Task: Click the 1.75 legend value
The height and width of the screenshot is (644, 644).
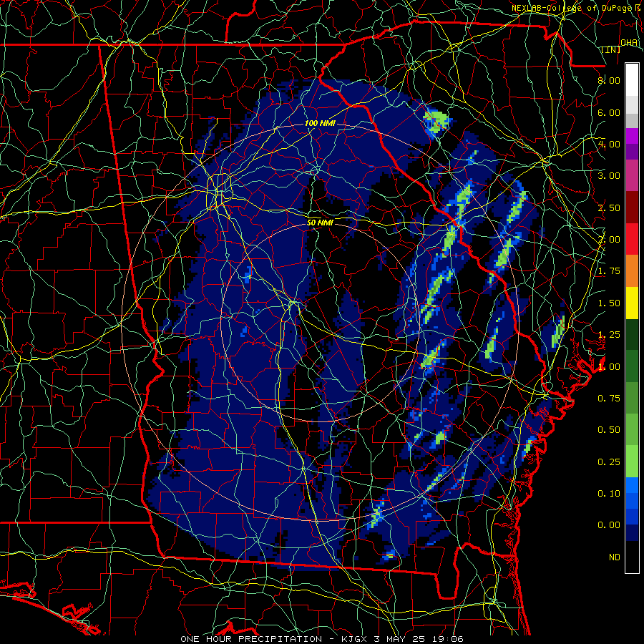Action: (609, 271)
